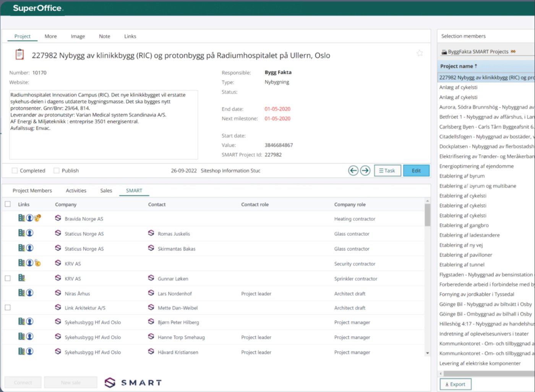
Task: Enable the Publish checkbox
Action: (x=56, y=171)
